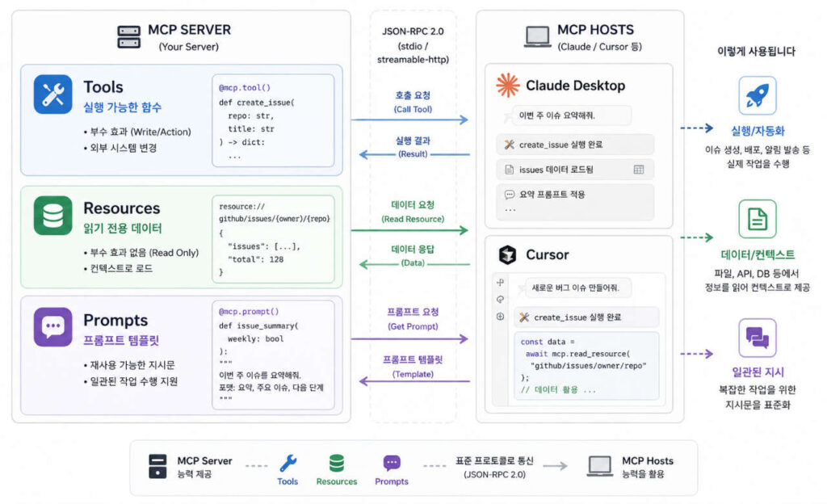Click the 'def issue_summary(' code line
The image size is (827, 504).
pyautogui.click(x=258, y=325)
